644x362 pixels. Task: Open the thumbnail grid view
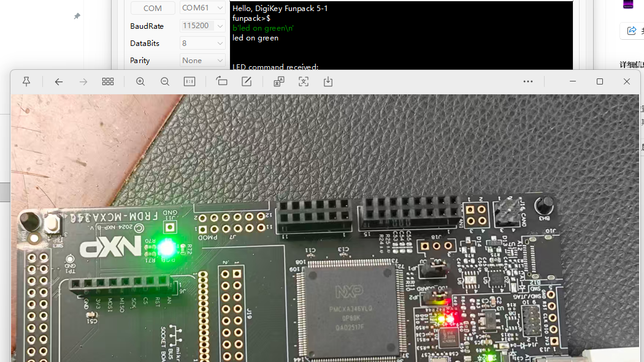(108, 81)
